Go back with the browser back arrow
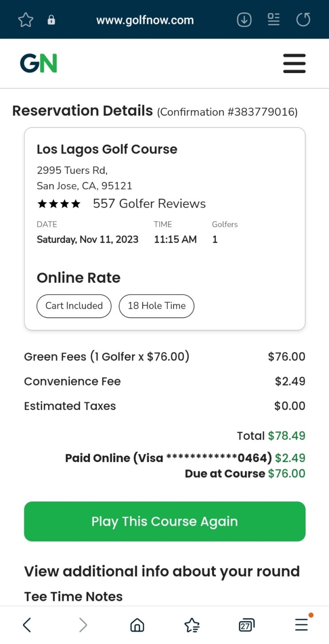Screen dimensions: 329x644 coord(27,625)
